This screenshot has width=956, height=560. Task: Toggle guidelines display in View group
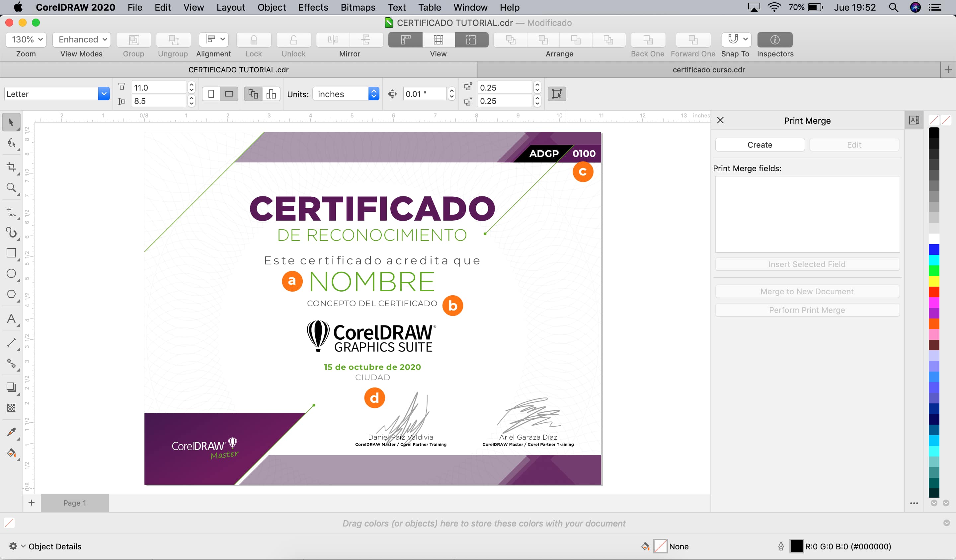tap(471, 39)
